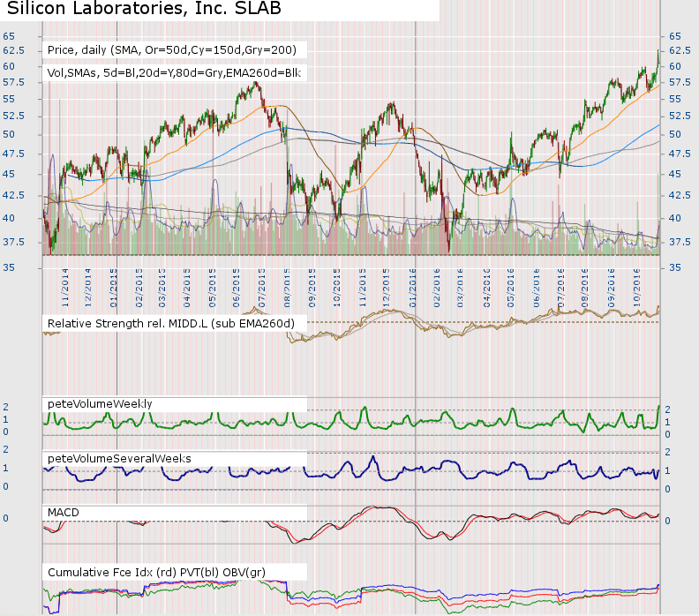Screen dimensions: 699x616
Task: Click the 52.5 value on left price axis
Action: coord(14,116)
